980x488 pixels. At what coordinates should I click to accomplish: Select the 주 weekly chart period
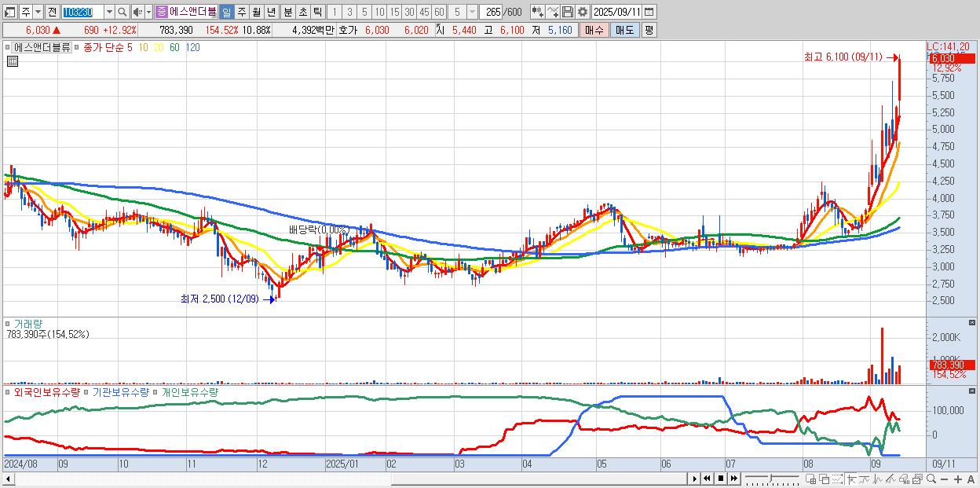click(x=241, y=12)
